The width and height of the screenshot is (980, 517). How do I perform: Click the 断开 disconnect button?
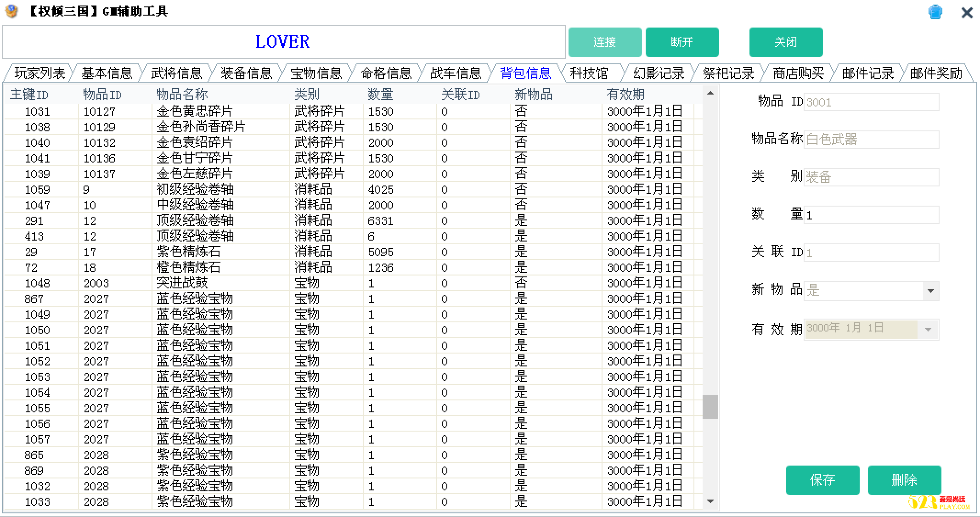coord(682,42)
